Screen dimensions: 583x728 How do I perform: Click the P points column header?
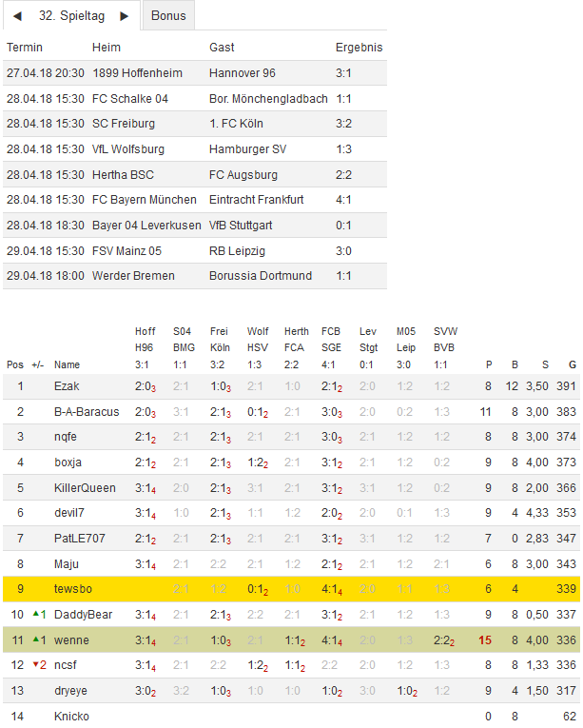click(489, 364)
